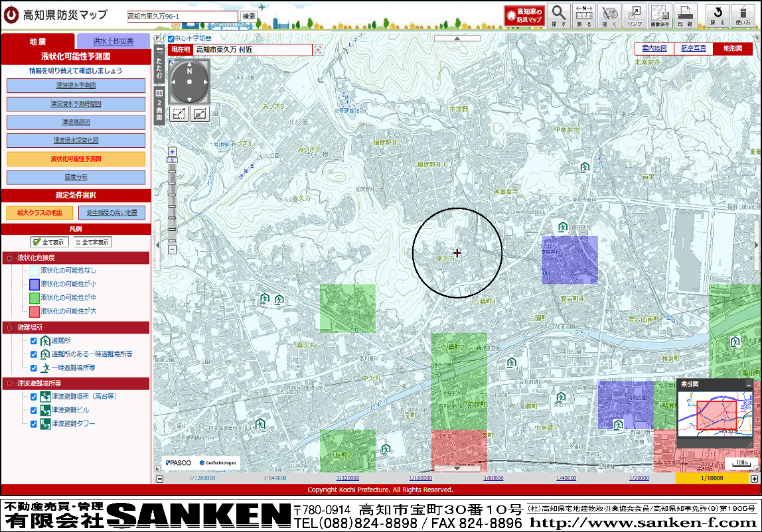
Task: Zoom in with the plus button on zoom slider
Action: 172,152
